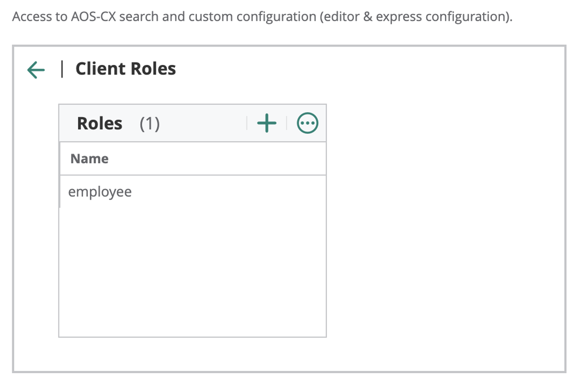Select the employee role row
Screen dimensions: 588x384
pyautogui.click(x=100, y=192)
